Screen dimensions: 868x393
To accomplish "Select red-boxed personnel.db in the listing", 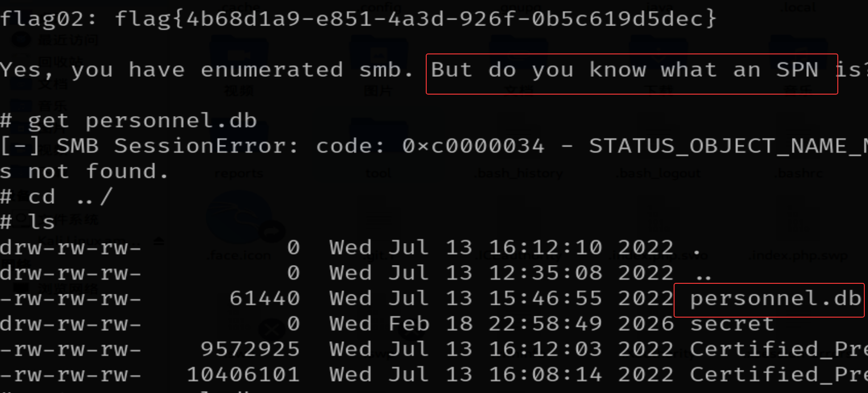I will point(775,299).
